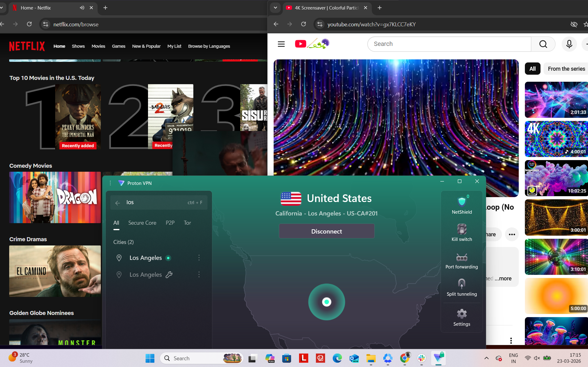Image resolution: width=588 pixels, height=367 pixels.
Task: Open Proton VPN from the taskbar
Action: click(438, 358)
